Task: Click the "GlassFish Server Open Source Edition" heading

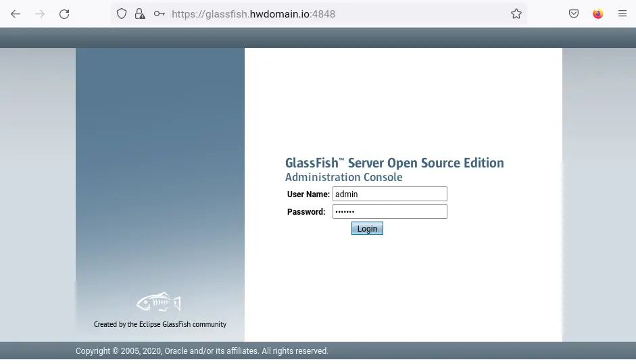Action: tap(394, 163)
